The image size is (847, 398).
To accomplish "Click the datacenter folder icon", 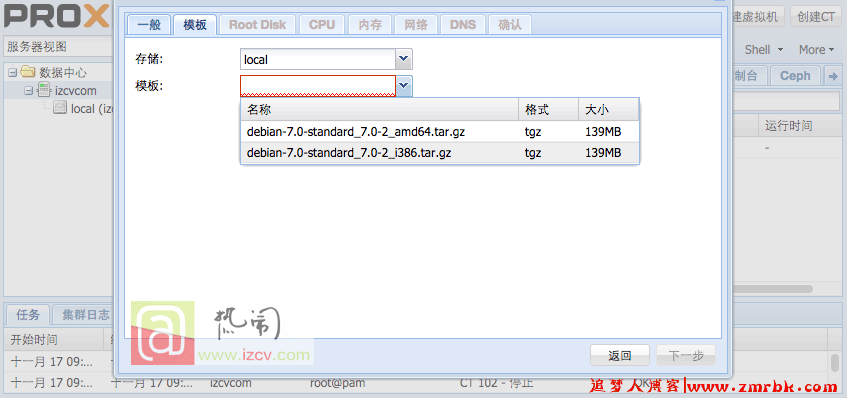I will 28,72.
